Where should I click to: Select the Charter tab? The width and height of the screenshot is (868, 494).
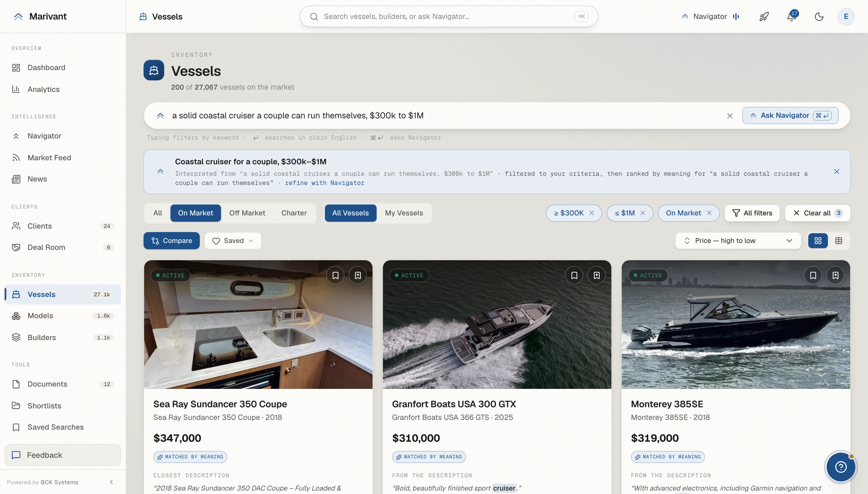pyautogui.click(x=294, y=213)
